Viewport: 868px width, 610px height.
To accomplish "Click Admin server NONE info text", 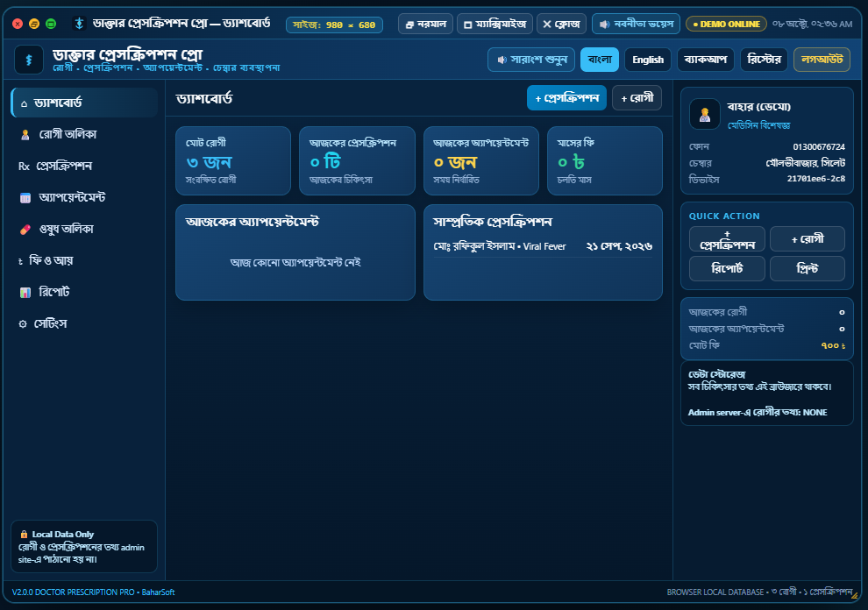I will point(758,413).
